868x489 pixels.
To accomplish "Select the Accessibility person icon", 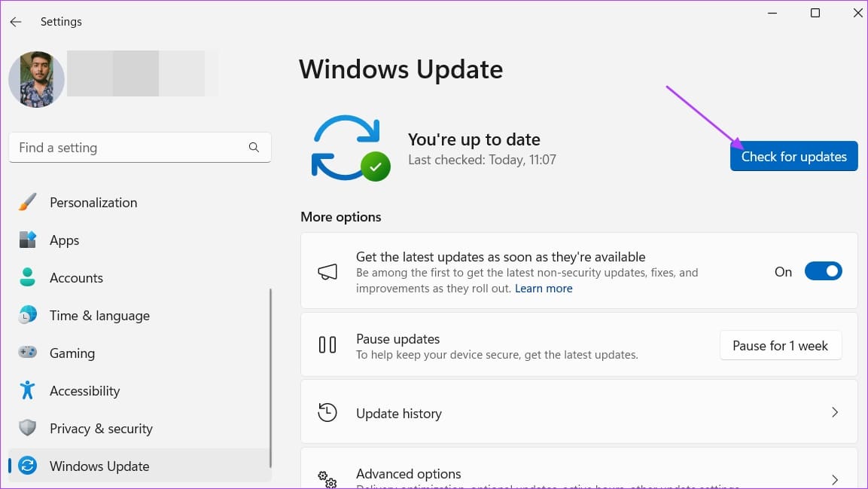I will click(27, 390).
